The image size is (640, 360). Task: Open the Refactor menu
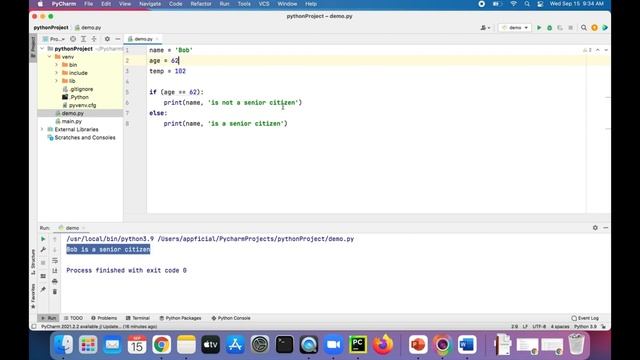pos(201,4)
